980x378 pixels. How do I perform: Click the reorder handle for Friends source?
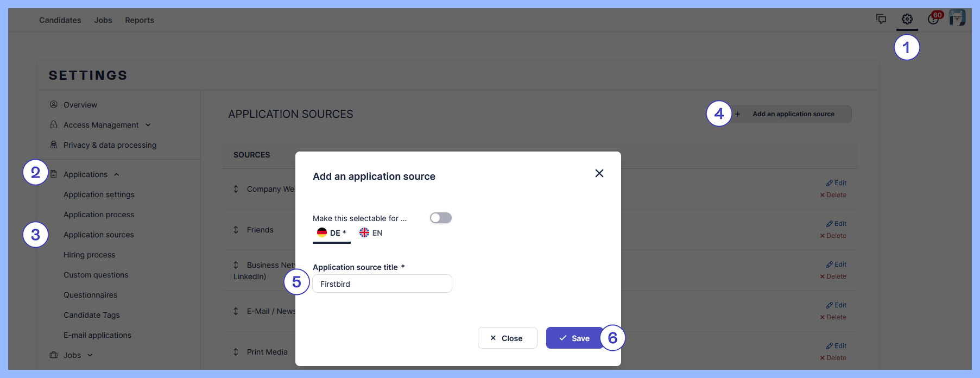[x=236, y=230]
